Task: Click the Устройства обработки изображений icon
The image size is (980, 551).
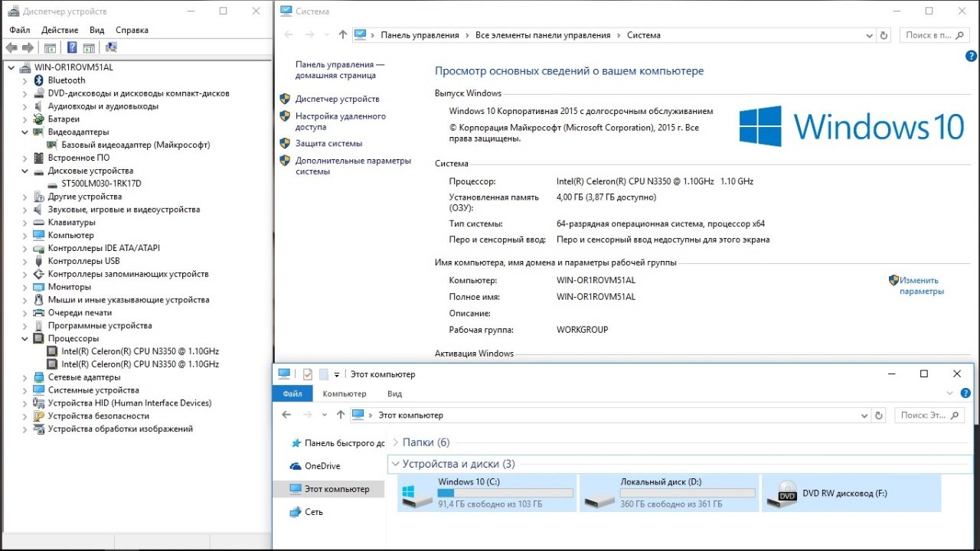Action: (x=39, y=429)
